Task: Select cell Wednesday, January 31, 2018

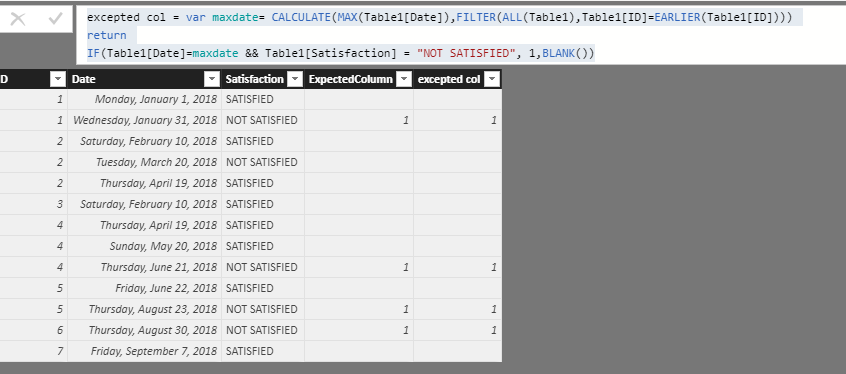Action: [x=145, y=120]
